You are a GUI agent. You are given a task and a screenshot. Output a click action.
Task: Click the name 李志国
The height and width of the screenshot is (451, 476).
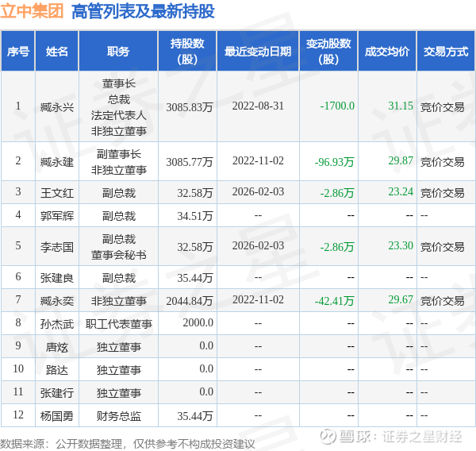click(x=57, y=247)
